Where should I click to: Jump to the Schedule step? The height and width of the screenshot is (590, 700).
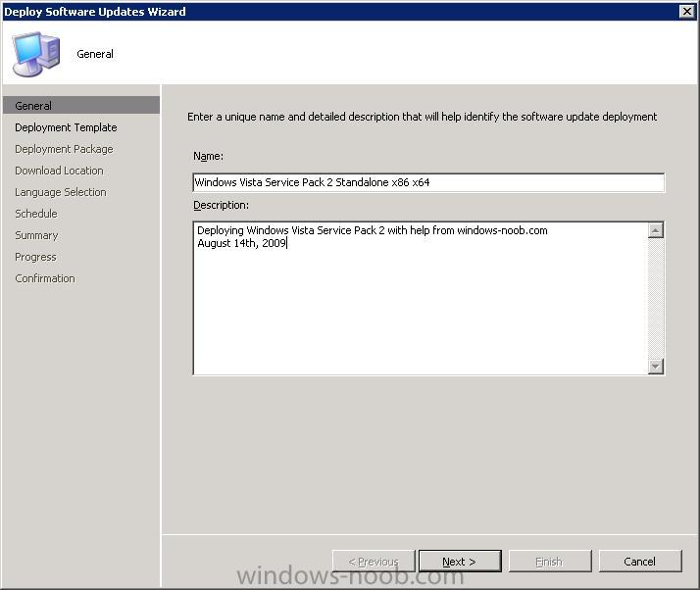tap(35, 214)
